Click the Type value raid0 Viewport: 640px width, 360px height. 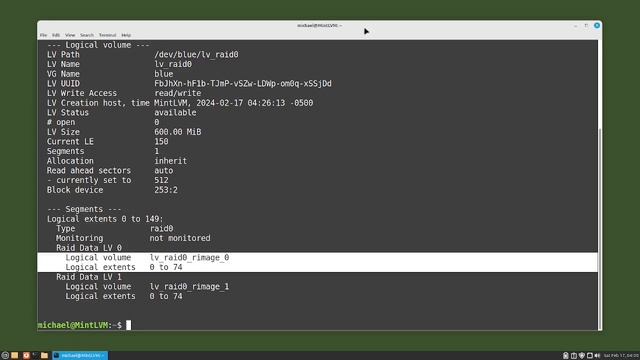tap(161, 229)
